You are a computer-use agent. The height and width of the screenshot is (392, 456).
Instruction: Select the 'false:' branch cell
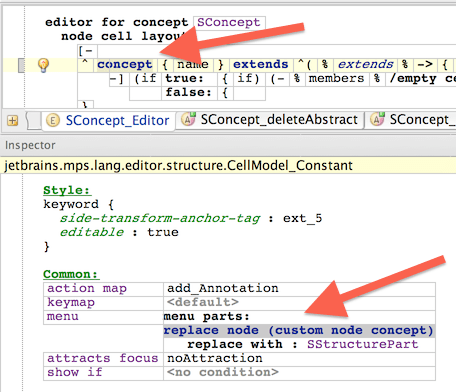coord(189,92)
